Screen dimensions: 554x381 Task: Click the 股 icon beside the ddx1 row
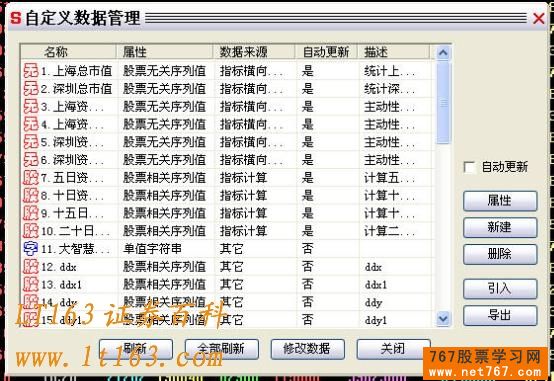click(x=31, y=284)
